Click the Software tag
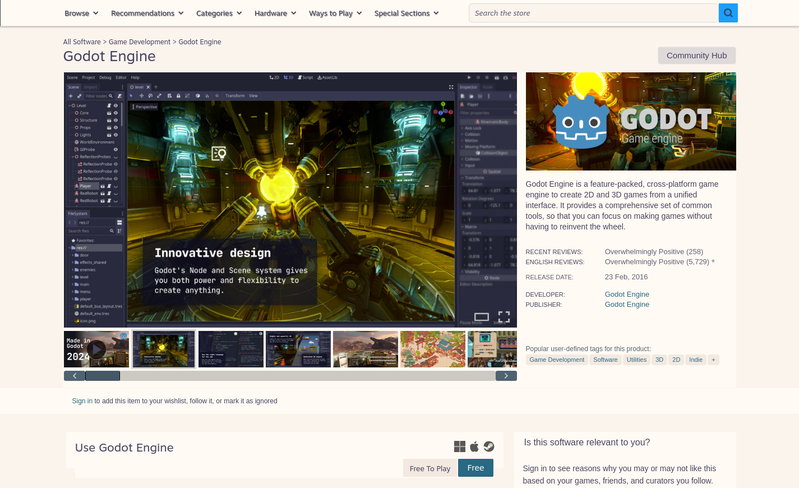This screenshot has height=488, width=799. [x=605, y=360]
